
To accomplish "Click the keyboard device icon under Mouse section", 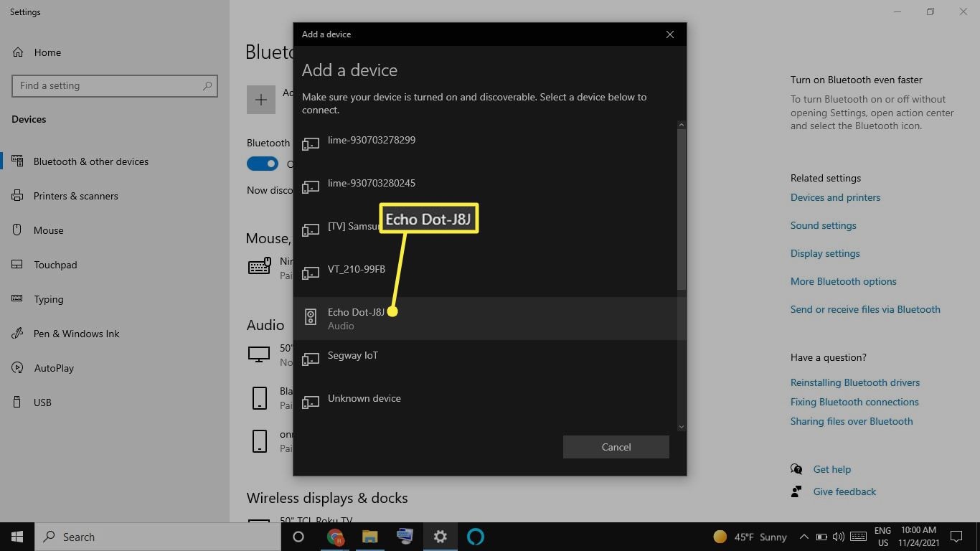I will (x=260, y=266).
